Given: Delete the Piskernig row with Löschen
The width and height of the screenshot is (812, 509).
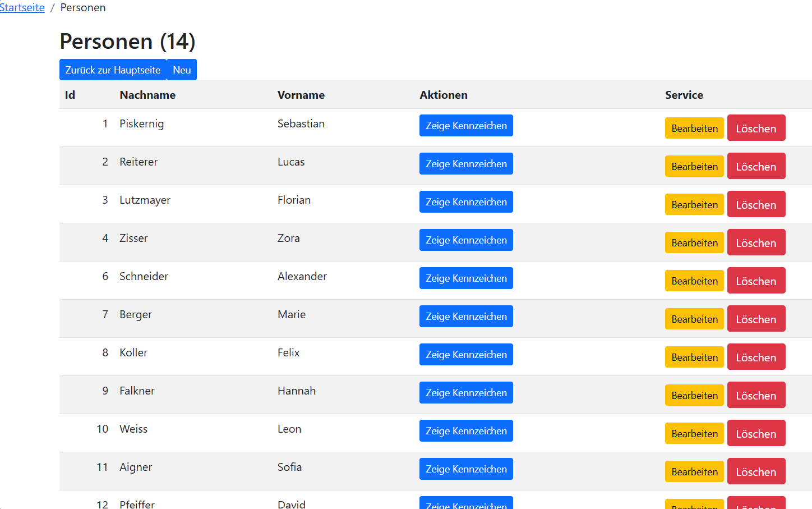Looking at the screenshot, I should [x=755, y=129].
